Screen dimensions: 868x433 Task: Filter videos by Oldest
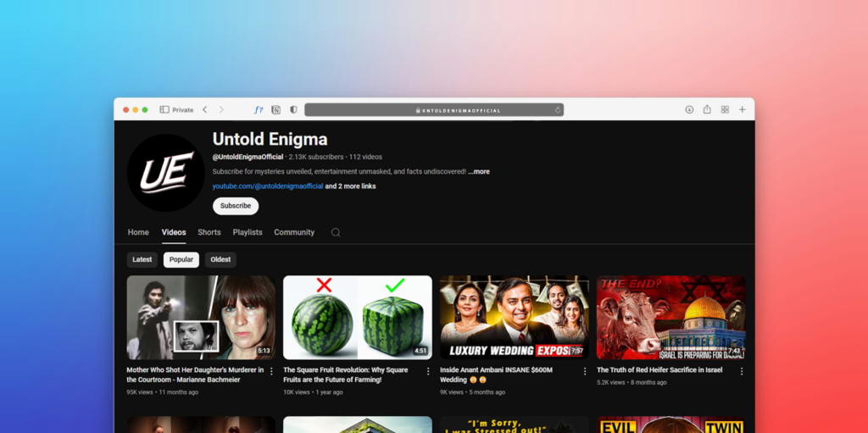220,259
